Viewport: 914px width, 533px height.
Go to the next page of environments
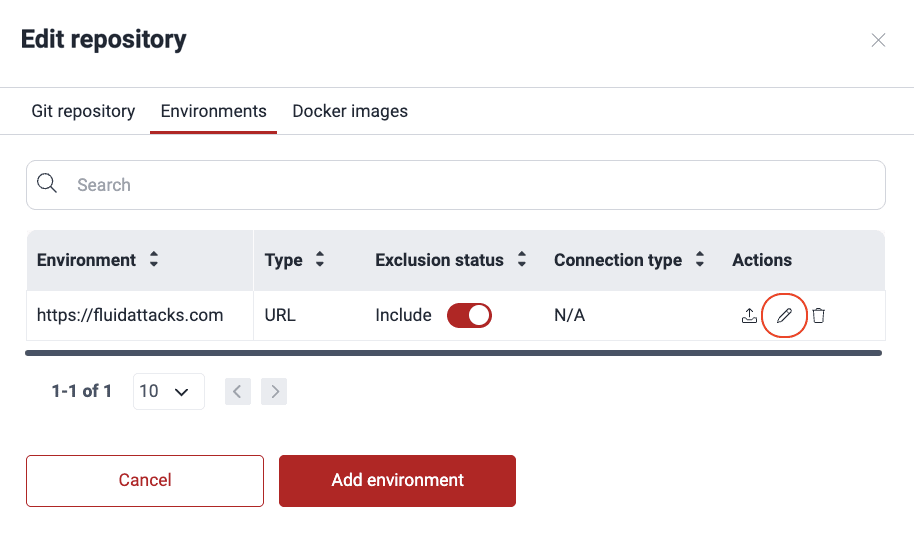tap(274, 391)
